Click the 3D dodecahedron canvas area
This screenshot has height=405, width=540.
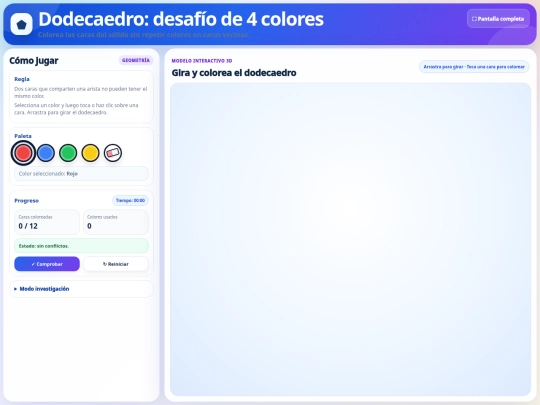coord(350,239)
